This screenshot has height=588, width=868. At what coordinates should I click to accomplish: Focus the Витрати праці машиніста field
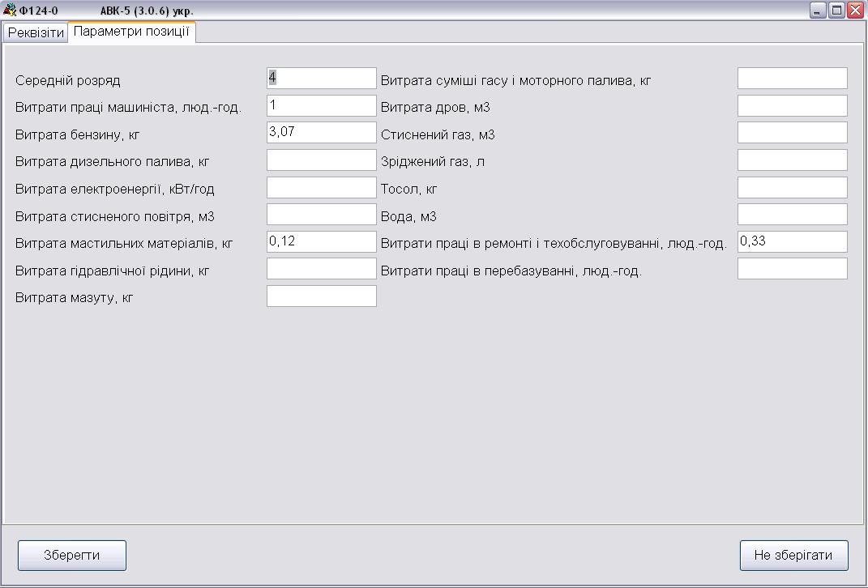pos(322,106)
